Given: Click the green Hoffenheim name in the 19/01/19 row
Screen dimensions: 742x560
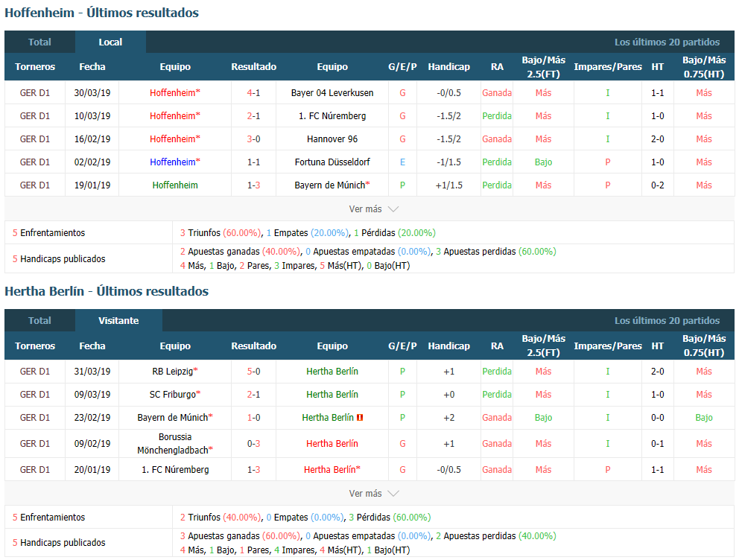Looking at the screenshot, I should [x=175, y=185].
